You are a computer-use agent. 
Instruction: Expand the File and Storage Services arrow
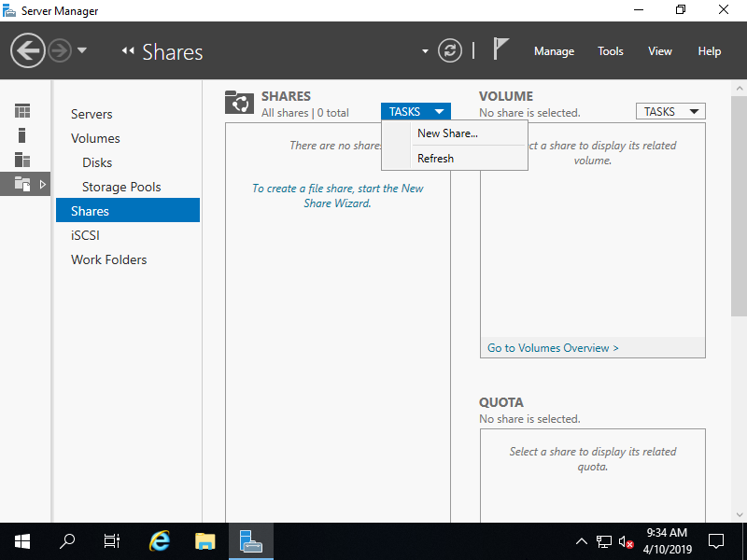42,184
